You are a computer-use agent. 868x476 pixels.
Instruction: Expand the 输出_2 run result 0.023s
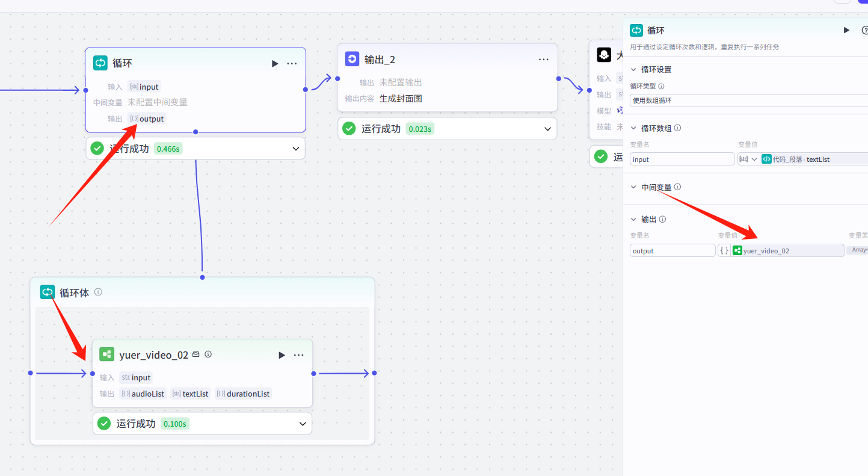click(547, 129)
